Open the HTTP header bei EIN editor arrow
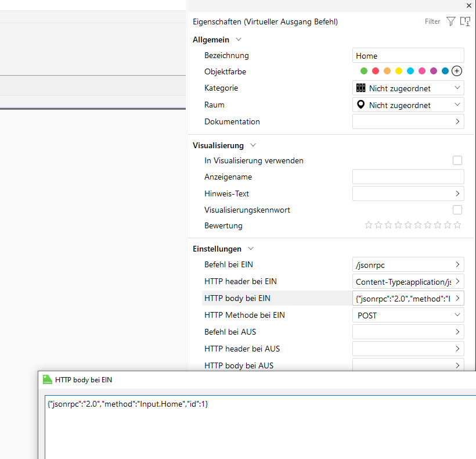Screen dimensions: 476x459 457,281
